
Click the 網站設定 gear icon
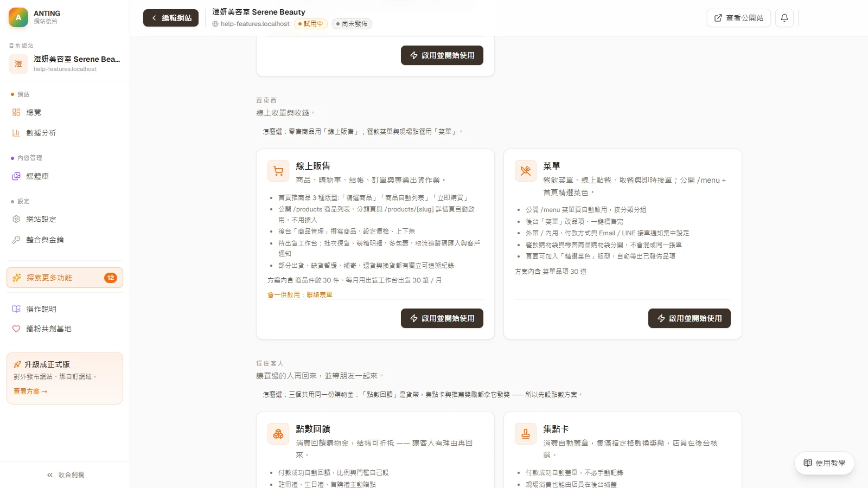tap(16, 219)
